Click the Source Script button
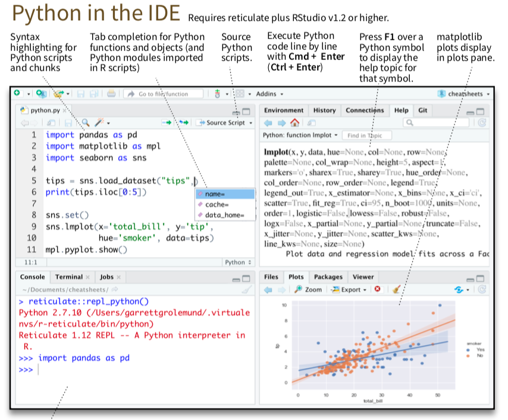Image resolution: width=508 pixels, height=420 pixels. point(222,123)
